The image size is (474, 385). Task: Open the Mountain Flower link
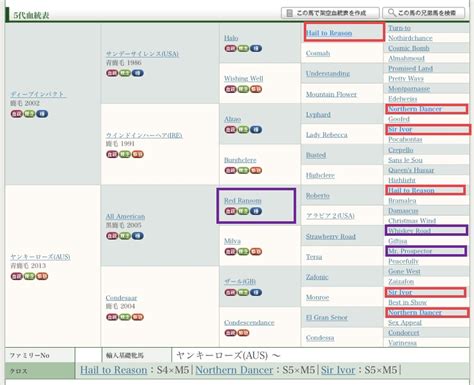point(331,94)
